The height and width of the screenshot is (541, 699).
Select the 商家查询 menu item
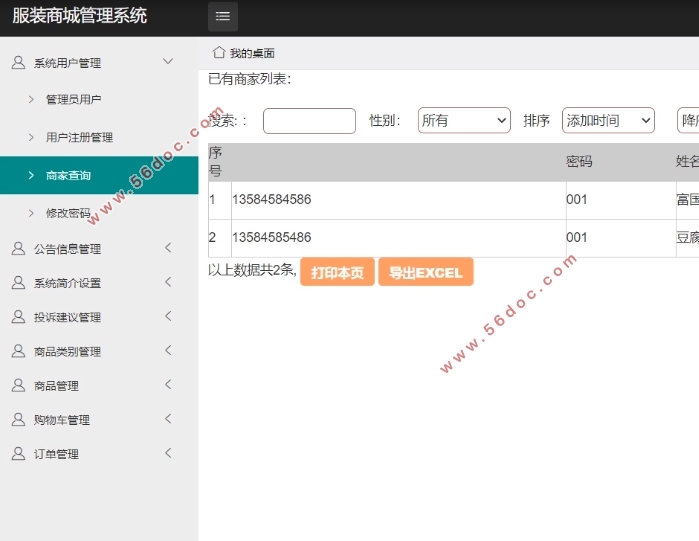coord(99,175)
